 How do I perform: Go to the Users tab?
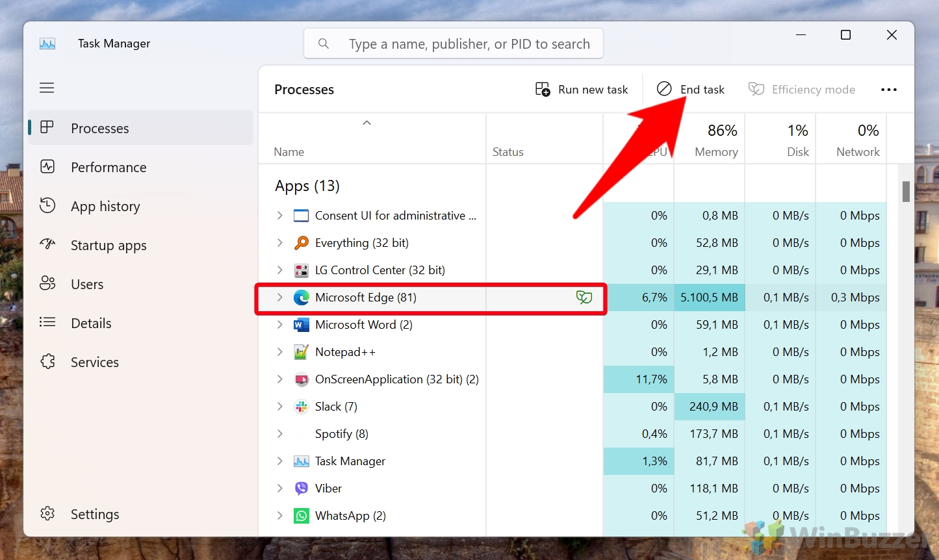click(141, 284)
